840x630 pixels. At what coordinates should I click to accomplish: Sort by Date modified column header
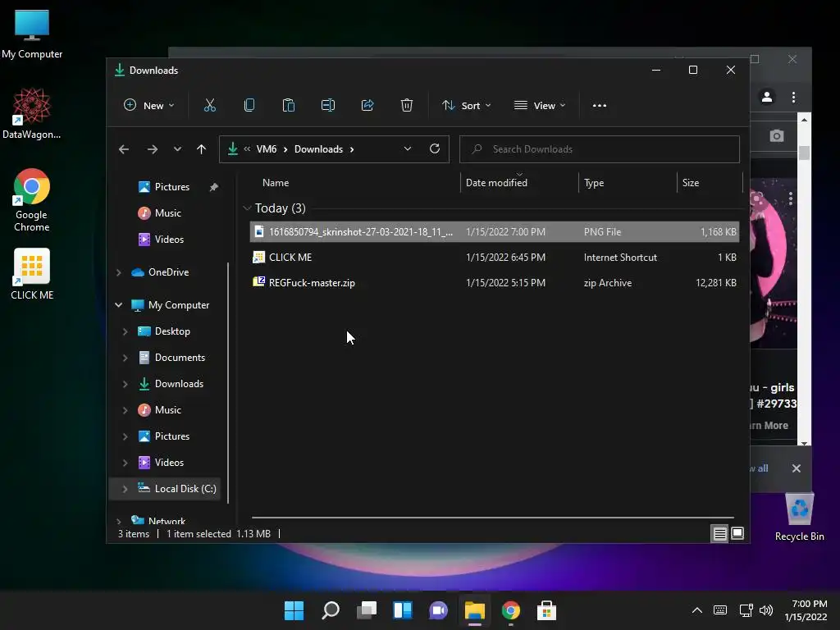[x=496, y=183]
